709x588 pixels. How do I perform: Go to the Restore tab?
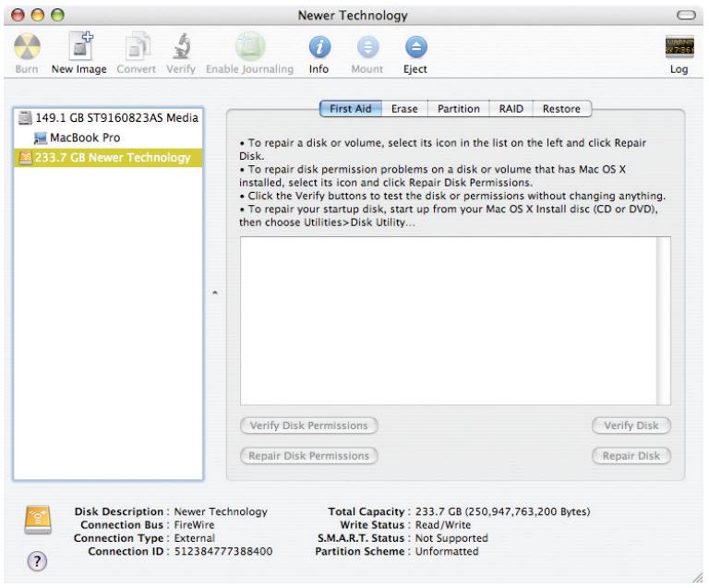(561, 108)
